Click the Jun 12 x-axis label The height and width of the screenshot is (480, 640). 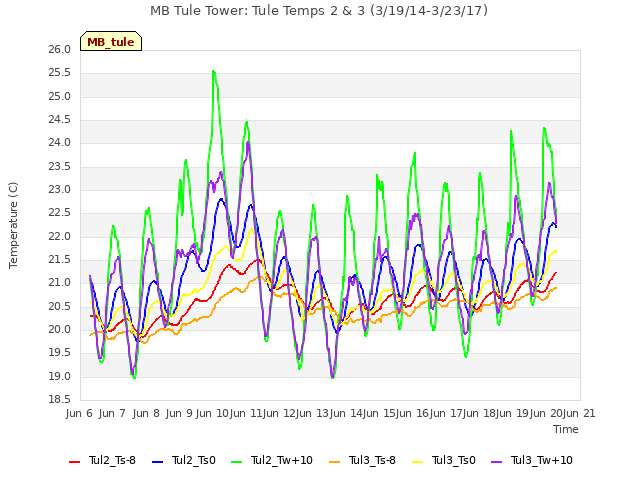tap(278, 413)
